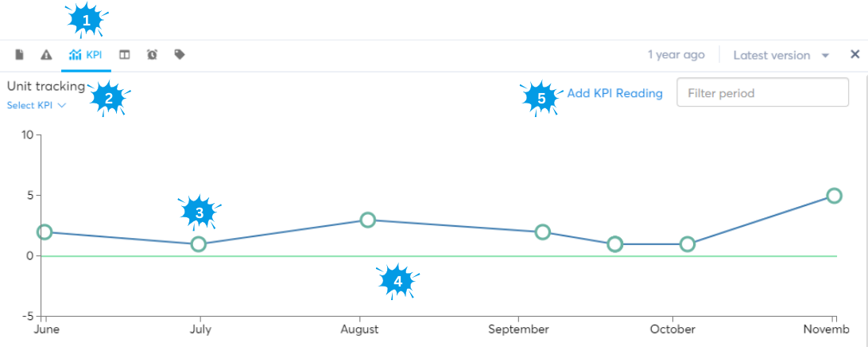Click the November data point at value 5
Viewport: 868px width, 347px height.
834,196
